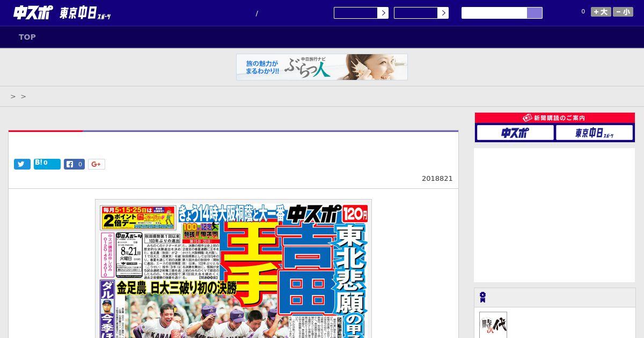Open the first header dropdown box
644x338 pixels.
361,13
